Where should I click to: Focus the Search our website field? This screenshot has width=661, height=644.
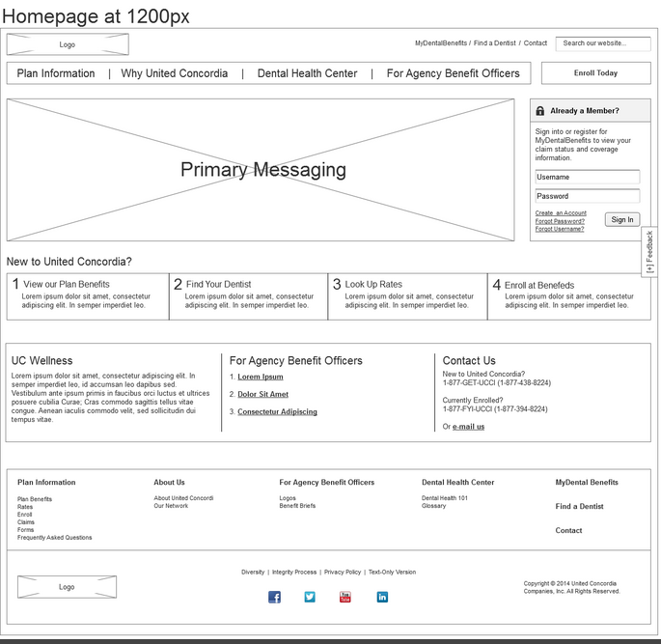click(603, 43)
